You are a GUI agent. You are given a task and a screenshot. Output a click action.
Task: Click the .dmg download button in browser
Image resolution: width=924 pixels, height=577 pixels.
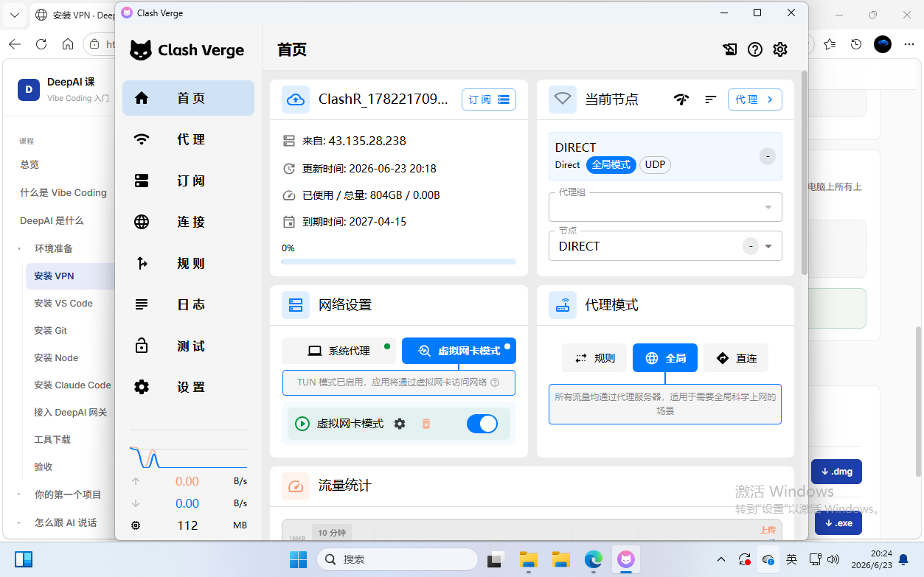coord(836,472)
